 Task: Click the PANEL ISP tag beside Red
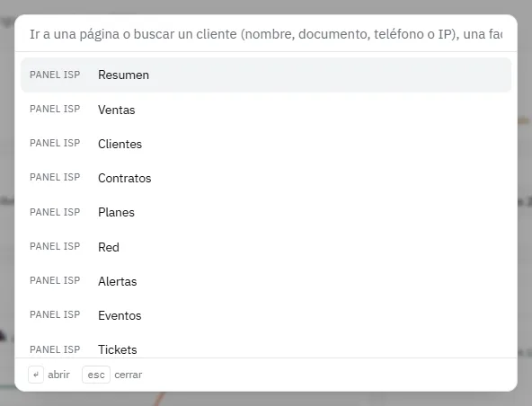click(x=55, y=246)
